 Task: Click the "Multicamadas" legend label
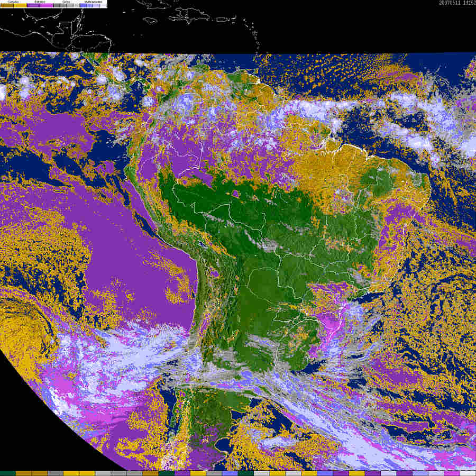coord(93,2)
